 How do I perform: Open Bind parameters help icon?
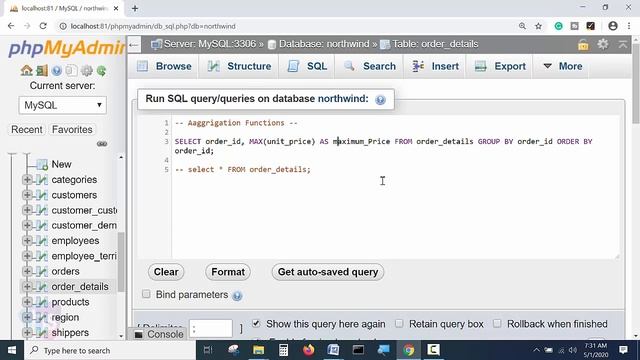click(237, 295)
